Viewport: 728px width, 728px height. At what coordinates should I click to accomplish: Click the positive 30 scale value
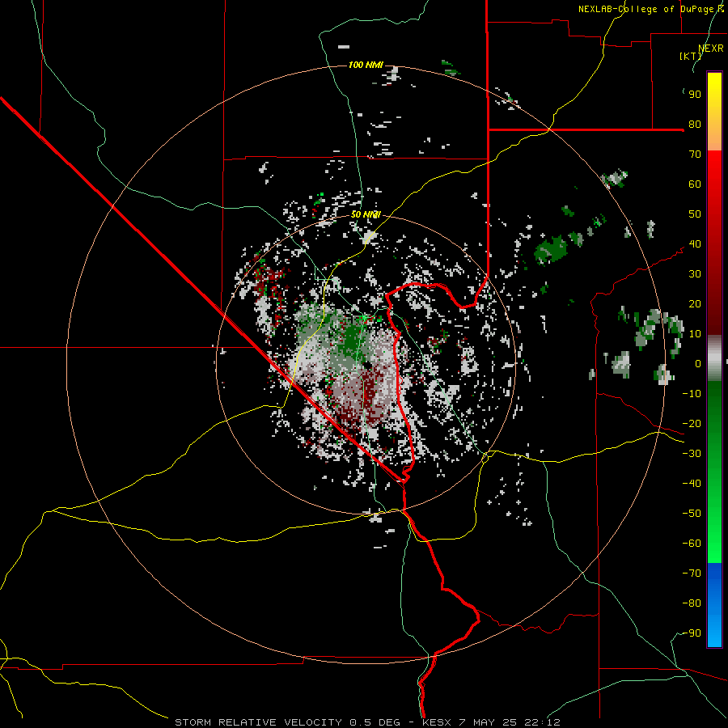point(695,274)
